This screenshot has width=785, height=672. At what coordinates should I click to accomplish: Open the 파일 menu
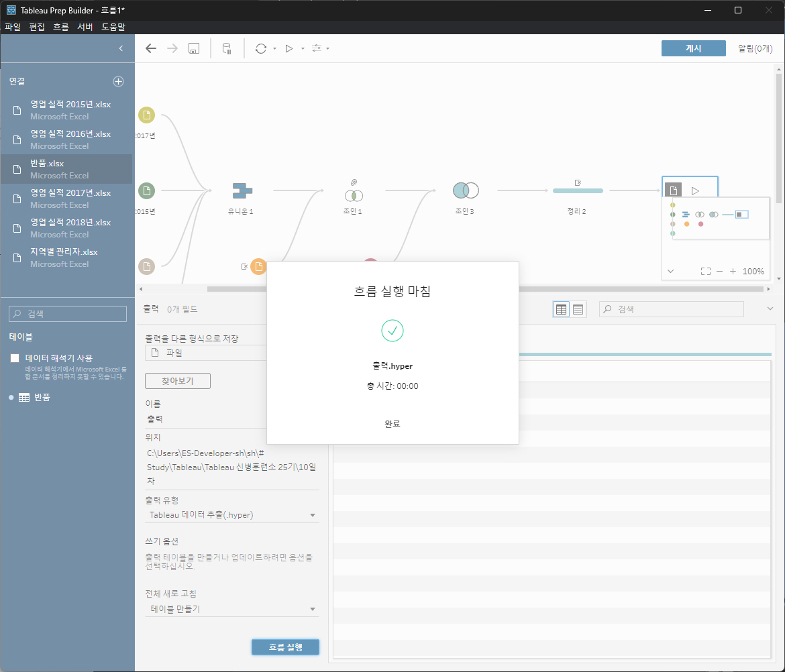(x=13, y=27)
